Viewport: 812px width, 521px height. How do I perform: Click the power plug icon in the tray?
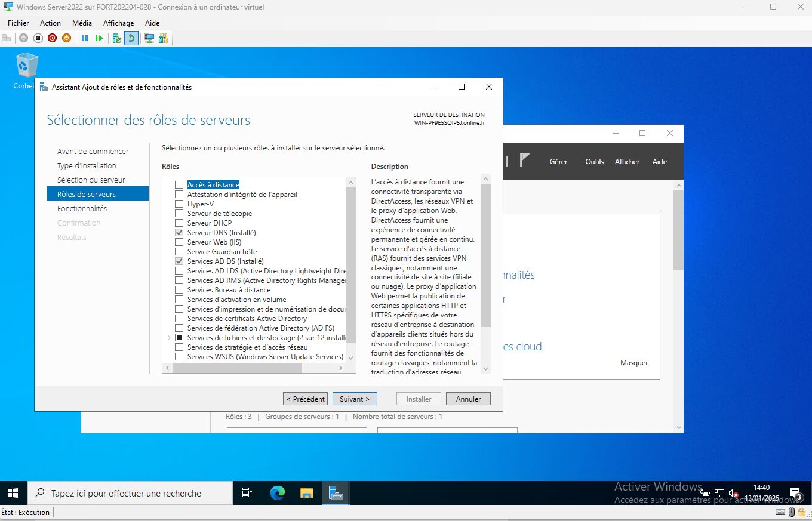(705, 493)
